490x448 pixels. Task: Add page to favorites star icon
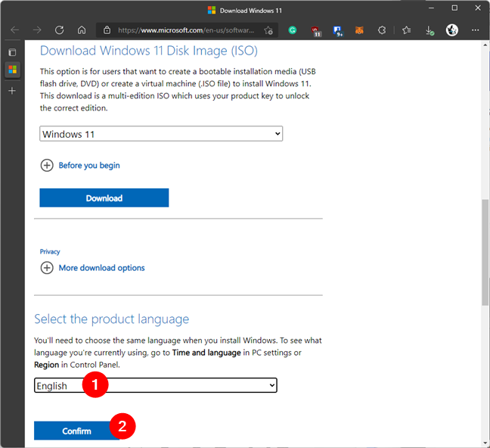tap(268, 30)
